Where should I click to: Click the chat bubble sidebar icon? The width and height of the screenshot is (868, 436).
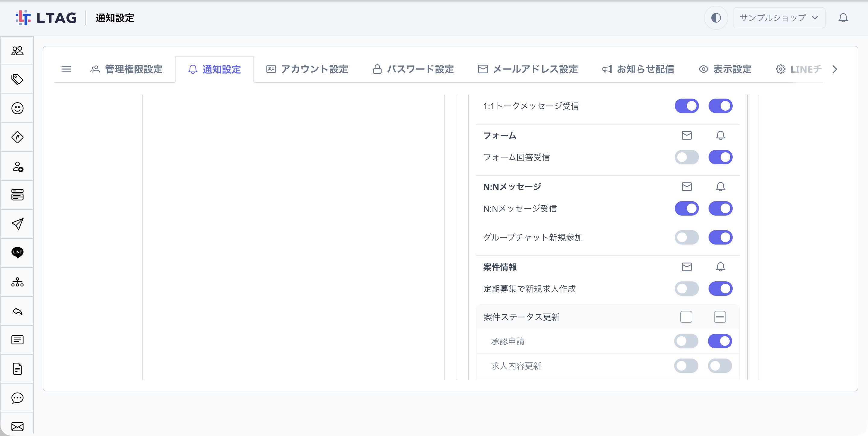17,398
